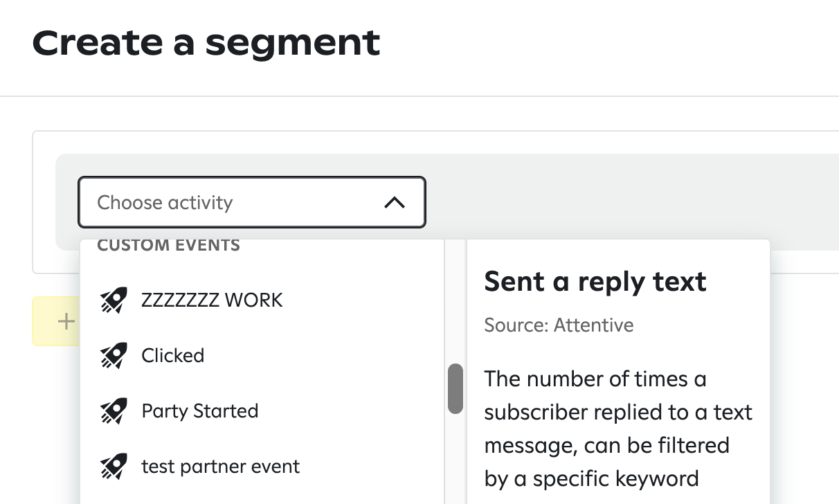Open the Choose activity combo box
The width and height of the screenshot is (839, 504).
[251, 202]
